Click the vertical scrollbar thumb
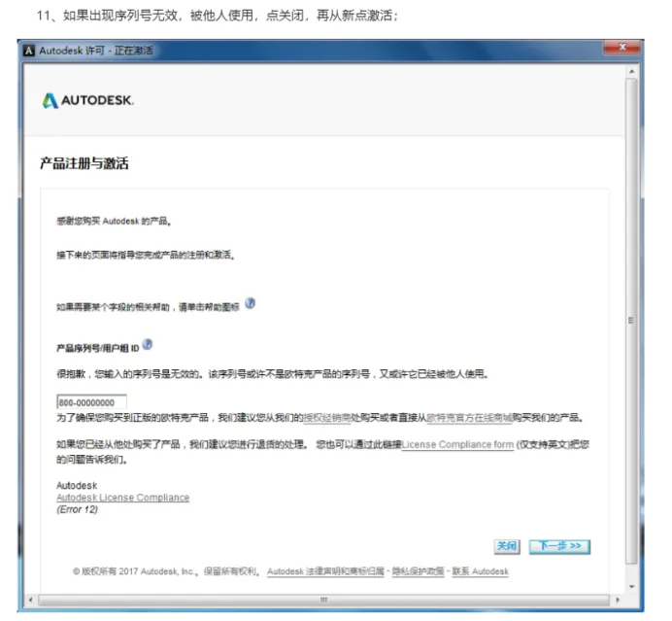The height and width of the screenshot is (621, 672). 631,321
